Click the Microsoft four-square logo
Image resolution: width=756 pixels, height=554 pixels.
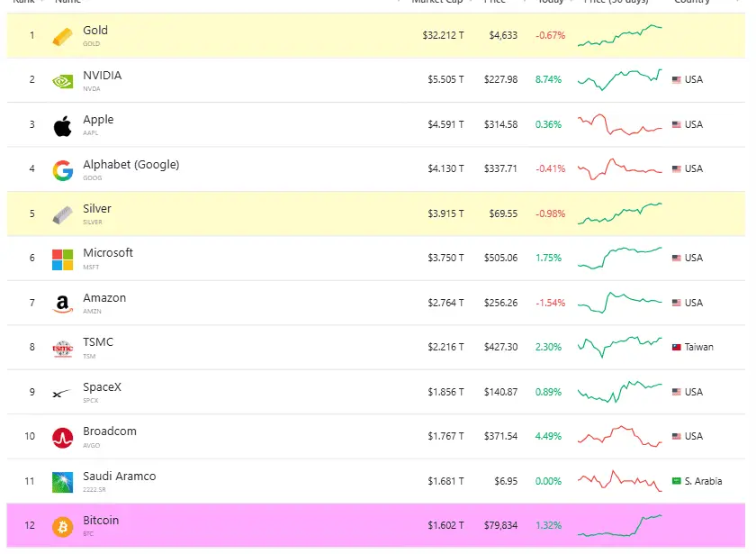coord(63,259)
